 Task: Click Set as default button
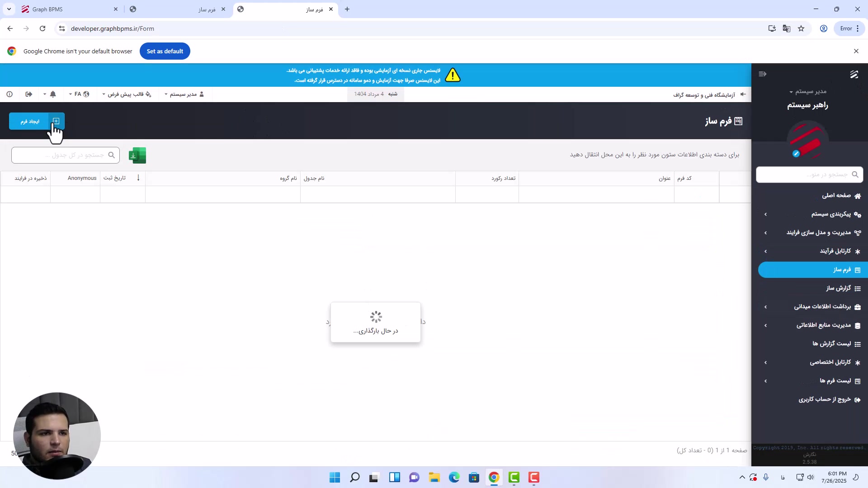[165, 51]
